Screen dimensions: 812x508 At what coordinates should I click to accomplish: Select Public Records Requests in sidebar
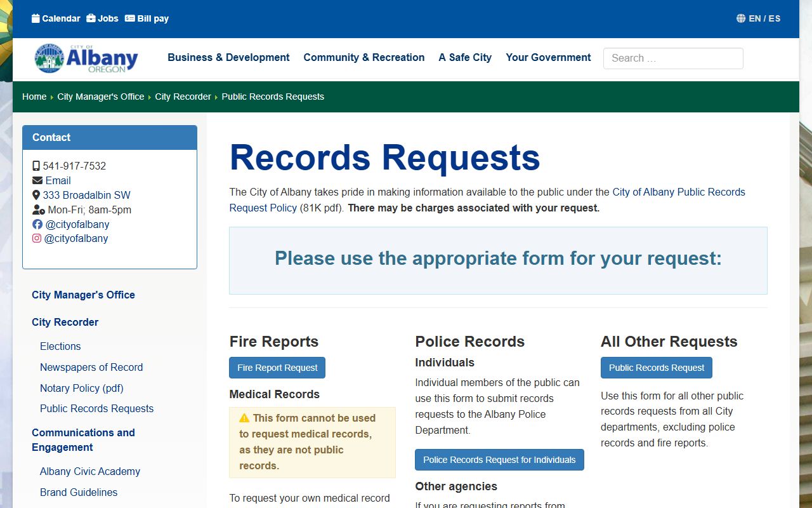(x=96, y=408)
